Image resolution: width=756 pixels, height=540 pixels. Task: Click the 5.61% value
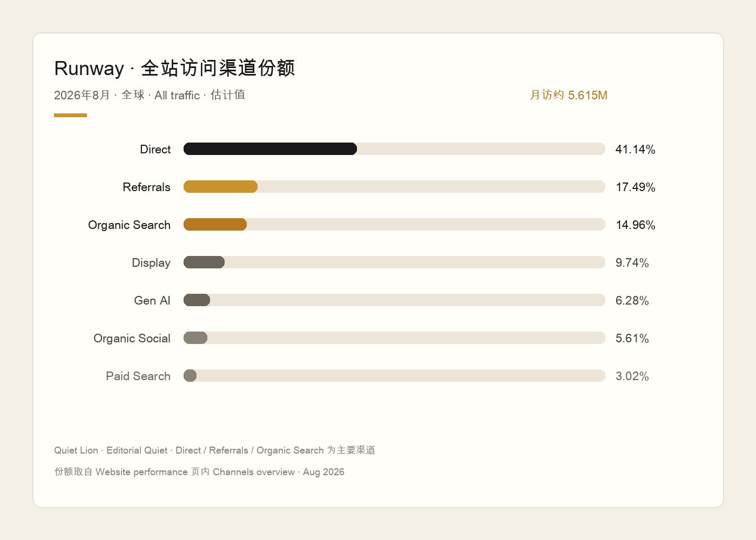pos(632,339)
